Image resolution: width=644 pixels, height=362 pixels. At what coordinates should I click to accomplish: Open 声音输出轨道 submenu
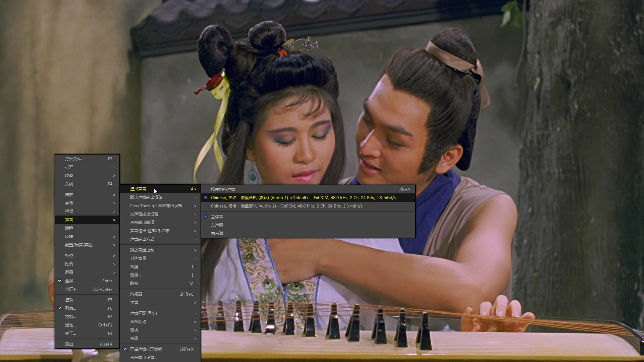pos(160,223)
